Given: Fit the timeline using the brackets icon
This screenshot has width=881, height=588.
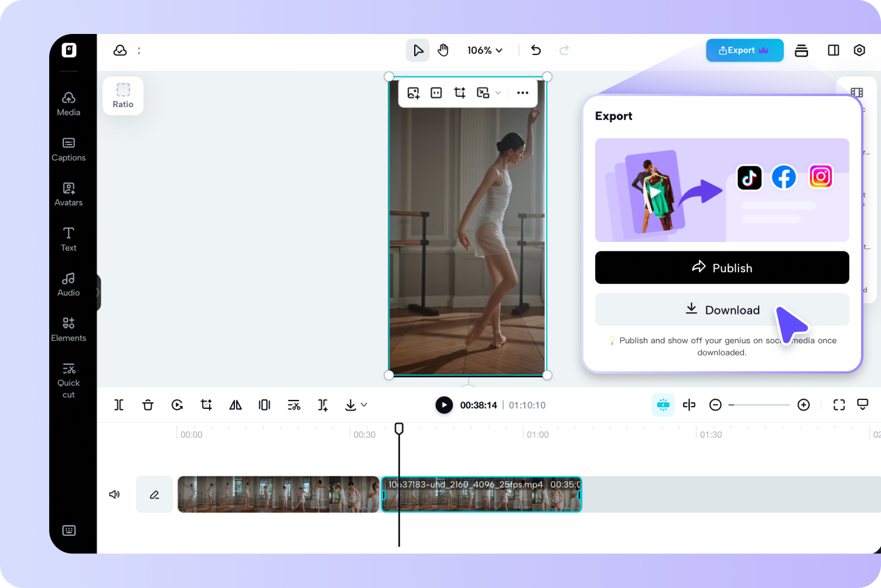Looking at the screenshot, I should 839,405.
